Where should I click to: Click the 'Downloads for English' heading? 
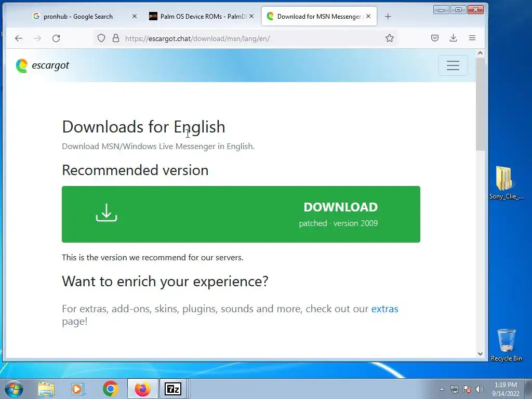(143, 127)
